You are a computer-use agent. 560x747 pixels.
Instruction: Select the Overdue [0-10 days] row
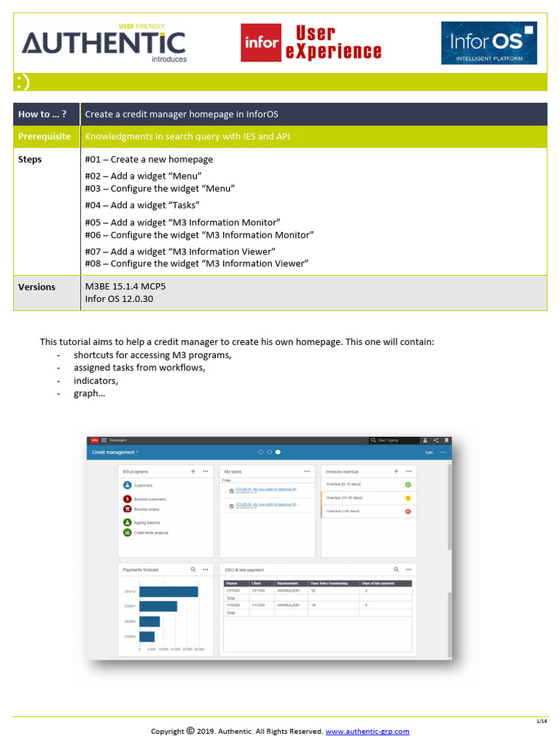pos(369,484)
